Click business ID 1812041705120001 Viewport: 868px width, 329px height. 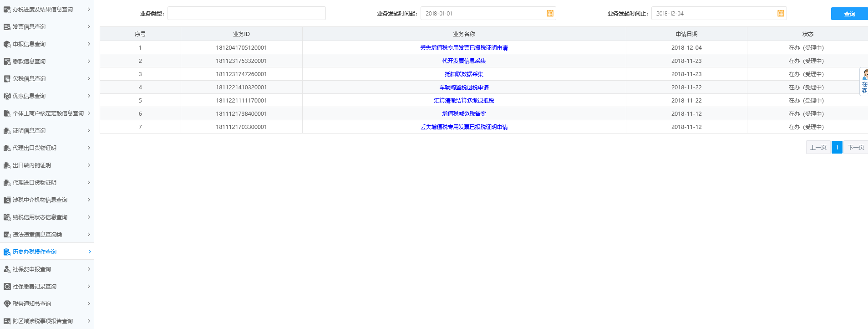pos(241,48)
